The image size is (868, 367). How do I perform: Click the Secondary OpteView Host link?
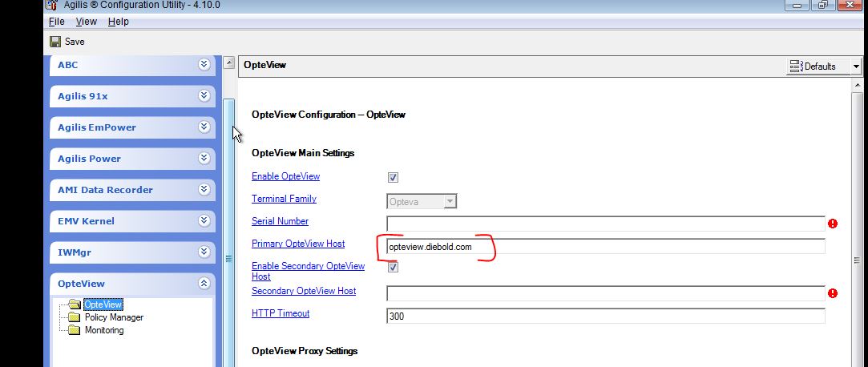pyautogui.click(x=304, y=291)
